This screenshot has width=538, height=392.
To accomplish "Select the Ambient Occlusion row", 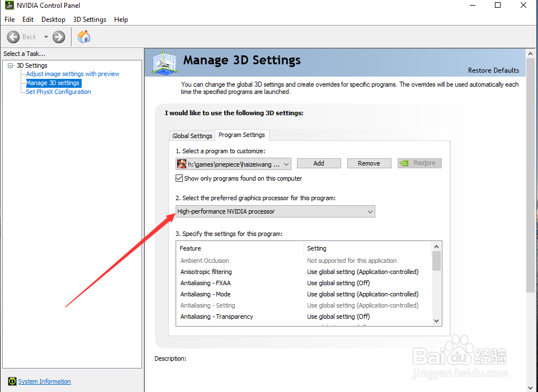I will tap(304, 261).
